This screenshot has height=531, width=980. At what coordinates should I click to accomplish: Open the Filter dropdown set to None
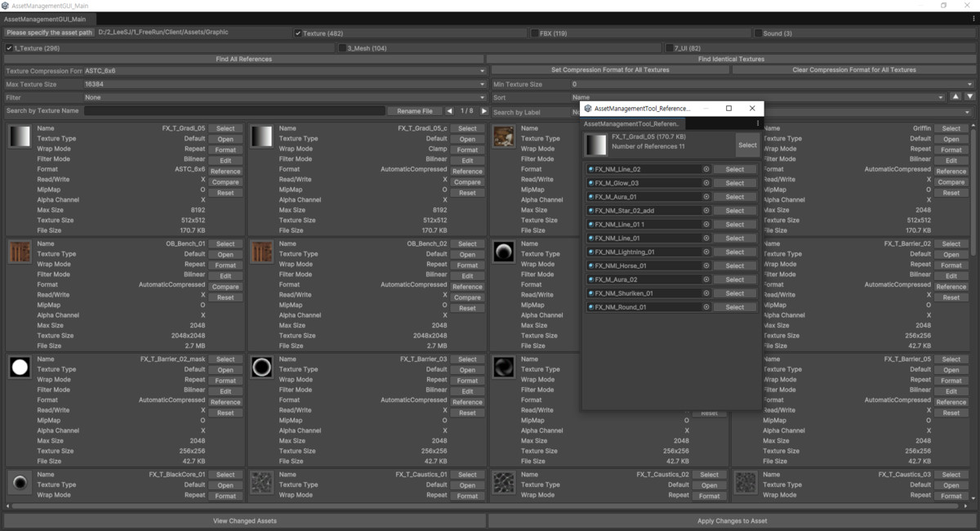(284, 97)
